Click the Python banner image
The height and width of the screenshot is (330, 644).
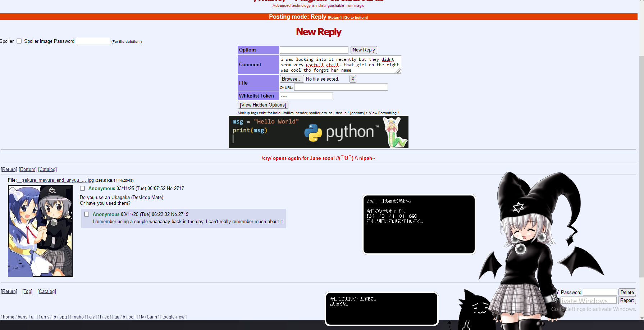(318, 132)
